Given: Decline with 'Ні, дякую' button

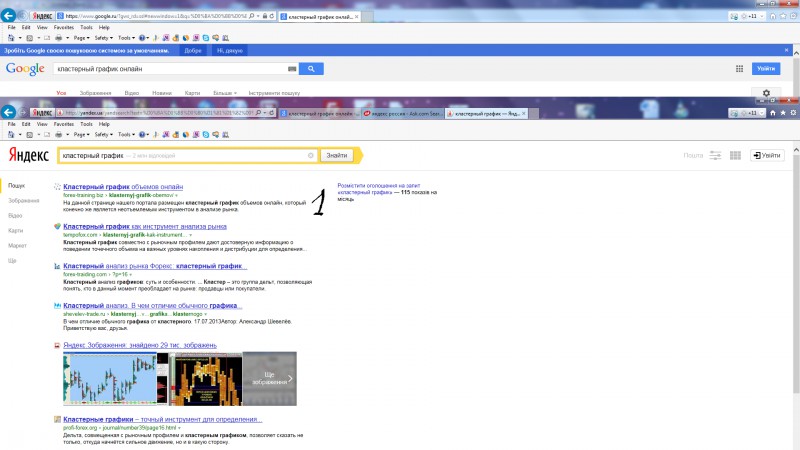Looking at the screenshot, I should (230, 51).
